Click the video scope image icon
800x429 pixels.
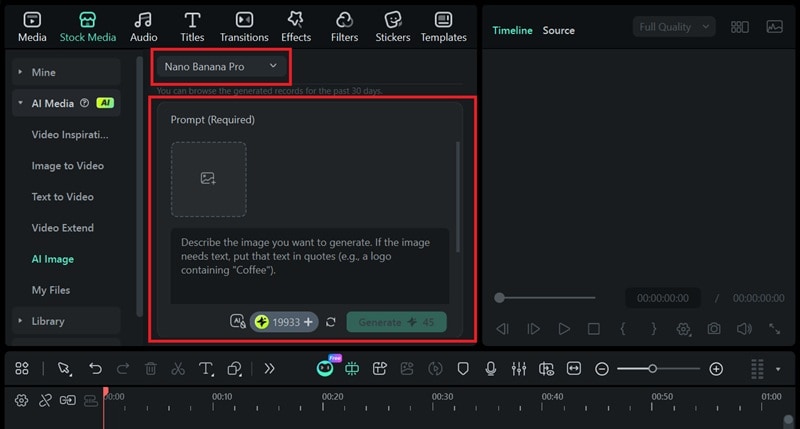[x=774, y=27]
